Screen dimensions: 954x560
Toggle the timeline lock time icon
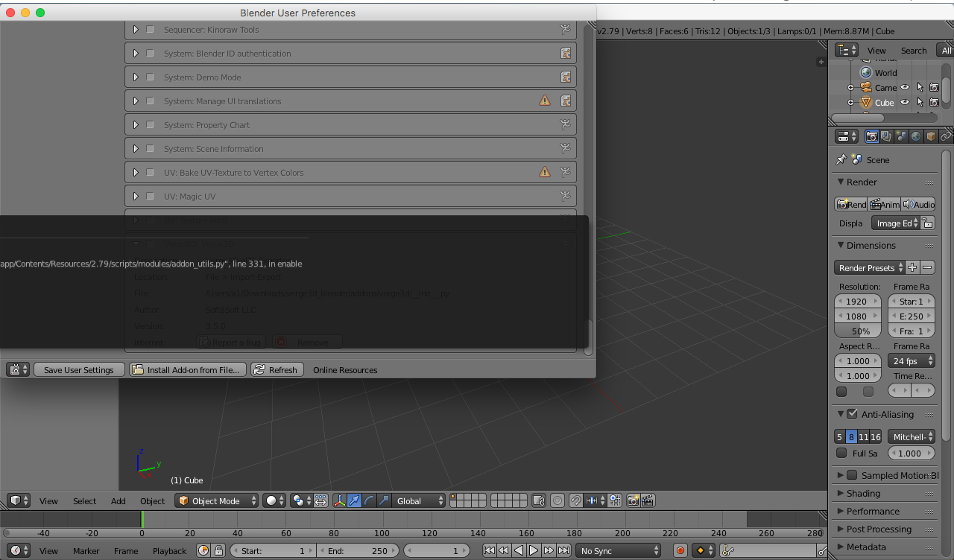[x=218, y=550]
